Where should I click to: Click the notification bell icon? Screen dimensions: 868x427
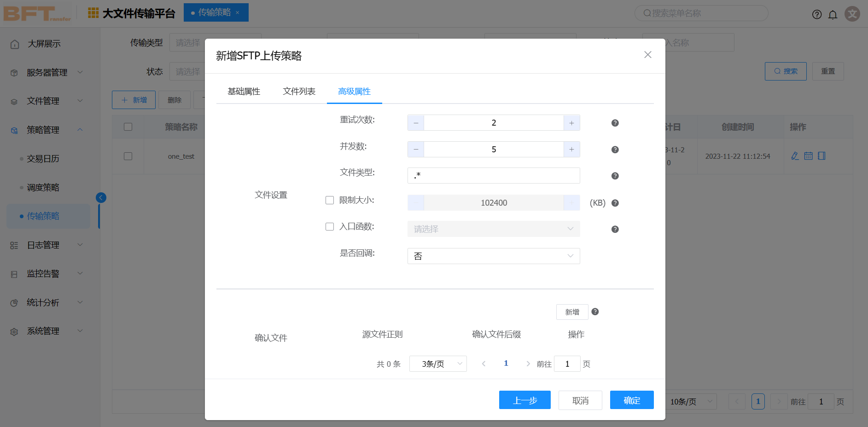click(x=833, y=15)
